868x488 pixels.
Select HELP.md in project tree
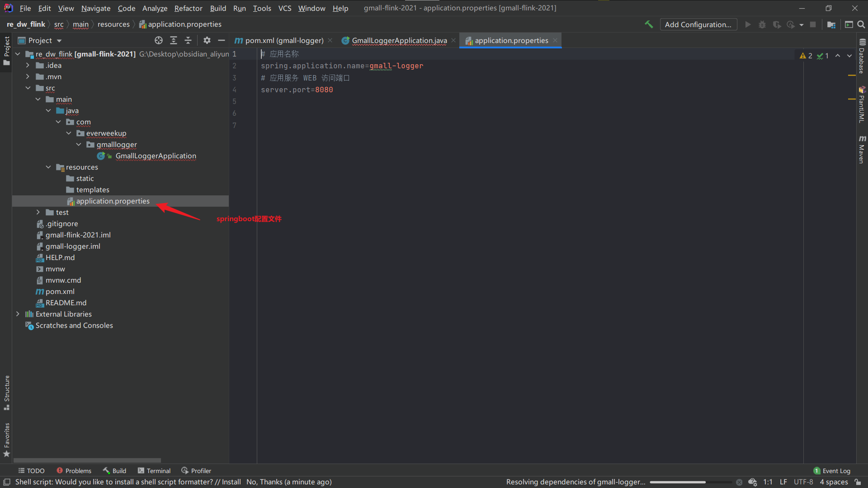point(60,257)
